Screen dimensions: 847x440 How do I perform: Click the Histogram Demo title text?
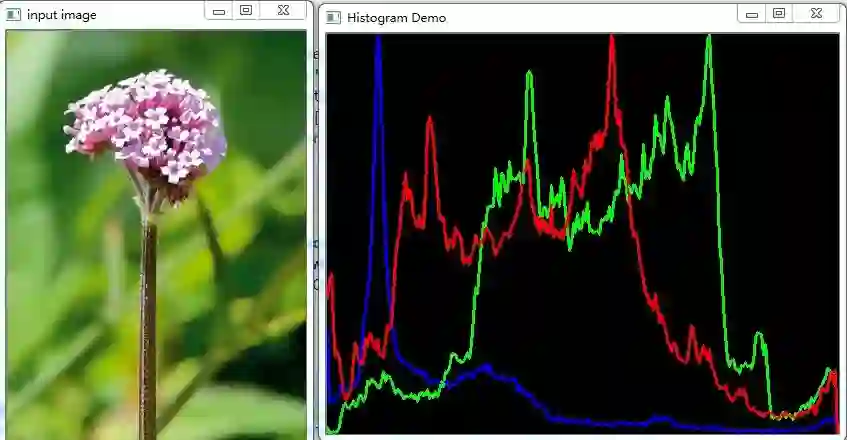(396, 18)
